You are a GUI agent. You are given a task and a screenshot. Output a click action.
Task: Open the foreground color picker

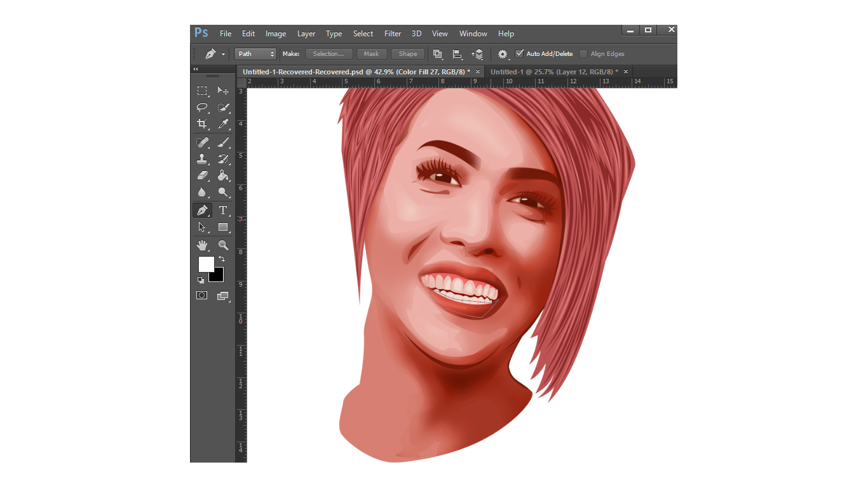(x=206, y=264)
